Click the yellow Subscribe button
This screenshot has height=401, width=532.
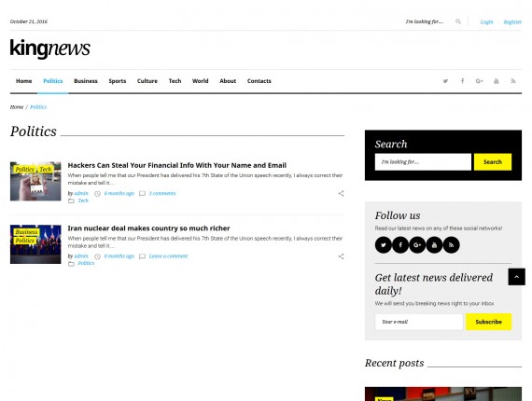pyautogui.click(x=488, y=322)
